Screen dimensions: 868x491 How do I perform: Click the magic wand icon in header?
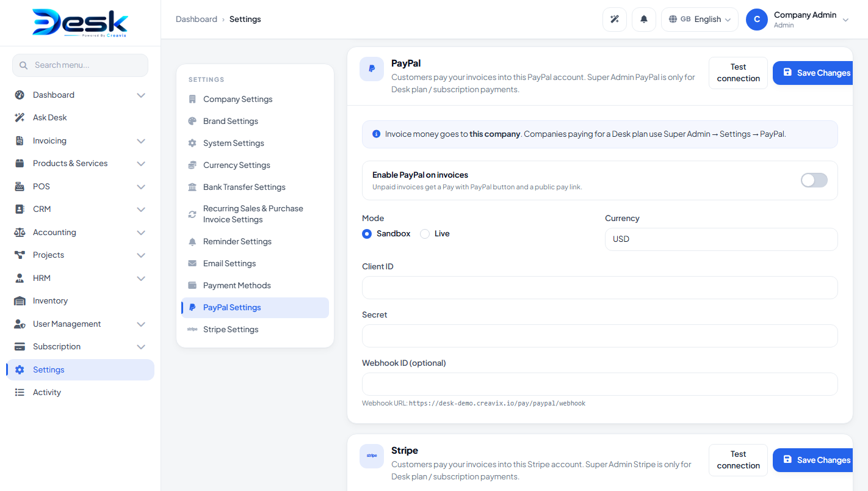click(x=615, y=20)
